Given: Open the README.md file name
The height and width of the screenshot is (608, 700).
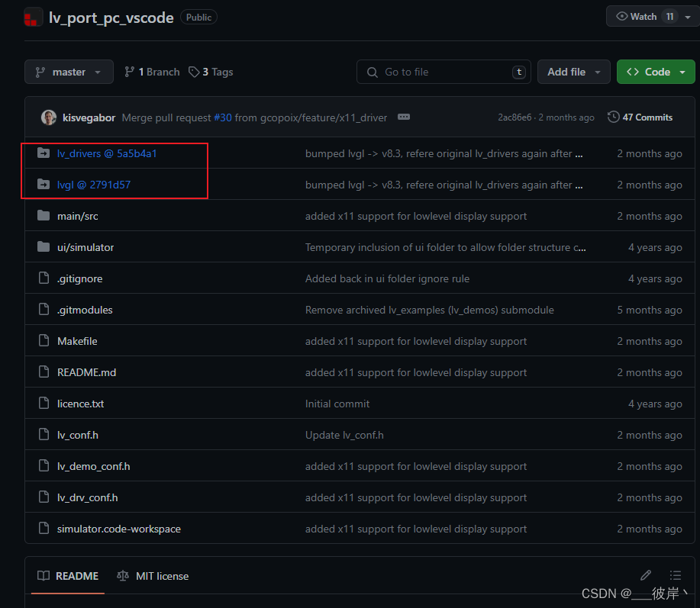Looking at the screenshot, I should pyautogui.click(x=86, y=372).
